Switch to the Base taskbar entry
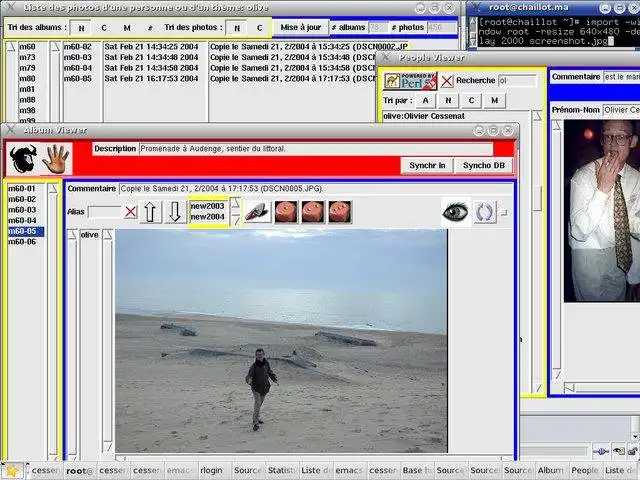 (x=418, y=471)
